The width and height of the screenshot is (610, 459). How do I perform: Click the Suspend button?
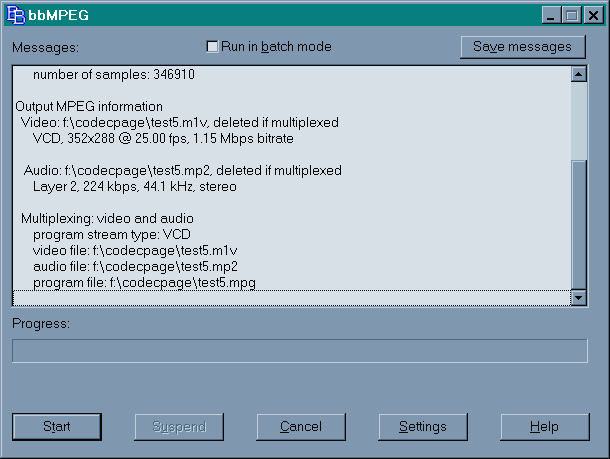tap(179, 427)
